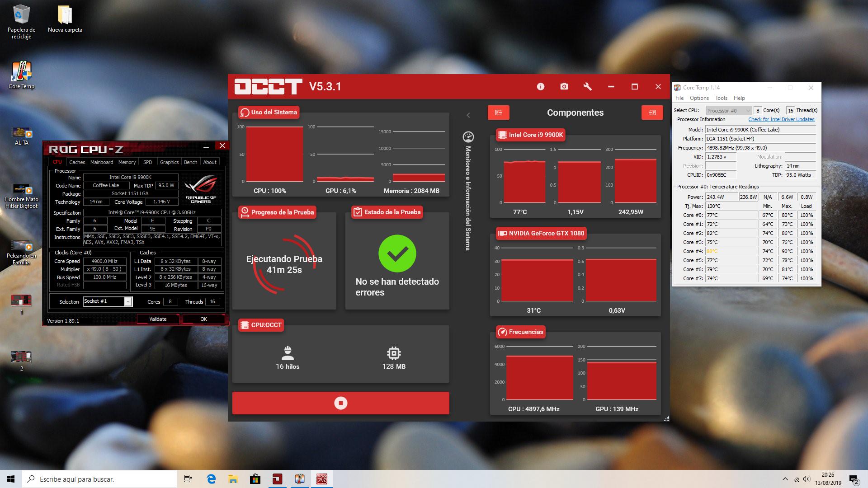Open OCCT settings wrench icon

click(588, 87)
